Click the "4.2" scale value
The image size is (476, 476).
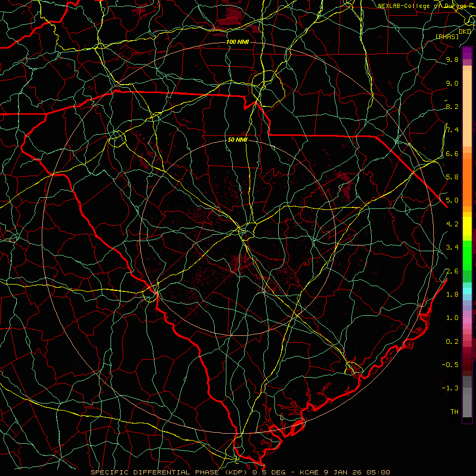452,224
